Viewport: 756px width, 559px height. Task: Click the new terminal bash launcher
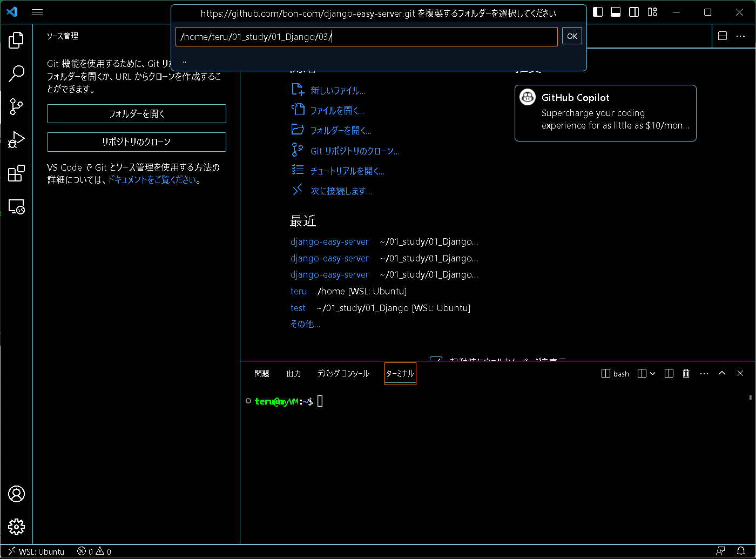[615, 373]
